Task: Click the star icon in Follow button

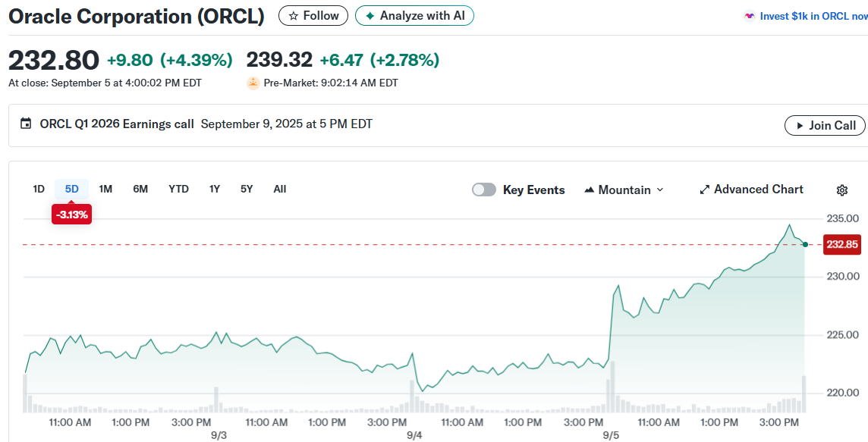Action: pyautogui.click(x=294, y=16)
